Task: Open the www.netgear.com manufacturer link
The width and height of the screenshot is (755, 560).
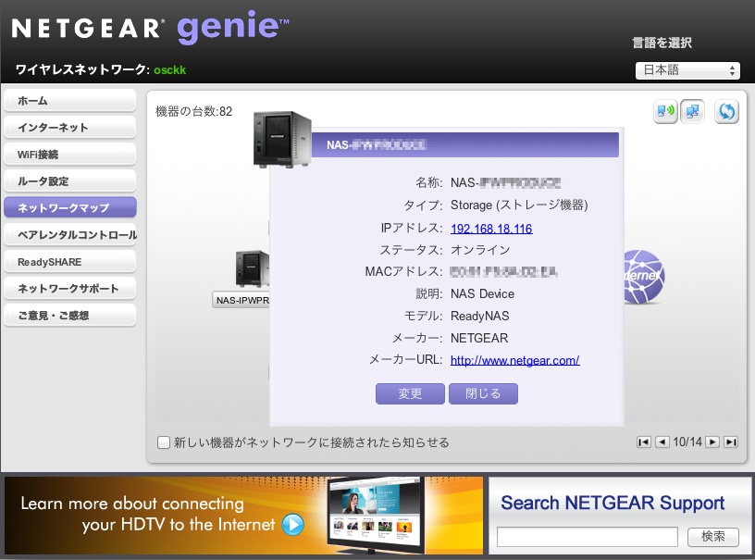Action: point(514,360)
